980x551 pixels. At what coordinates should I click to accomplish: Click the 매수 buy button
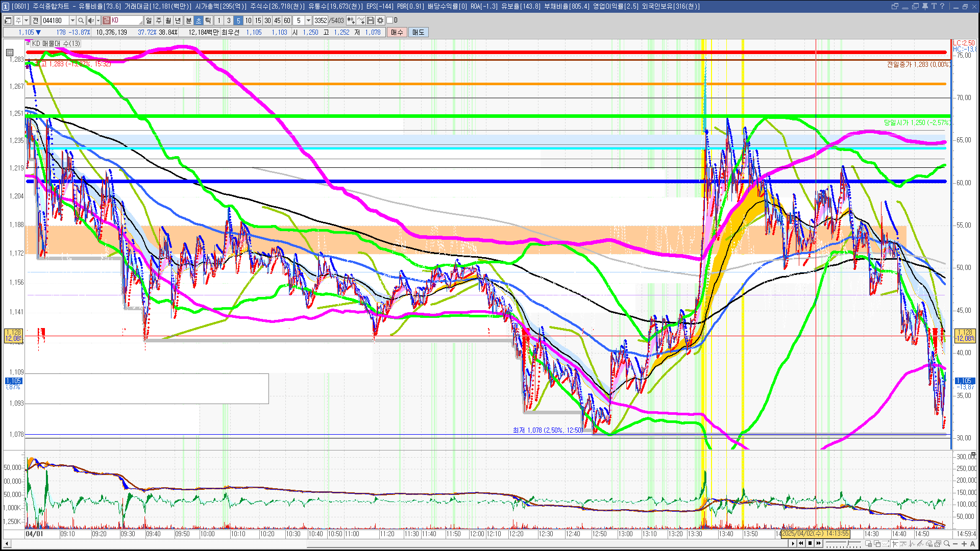pos(397,32)
